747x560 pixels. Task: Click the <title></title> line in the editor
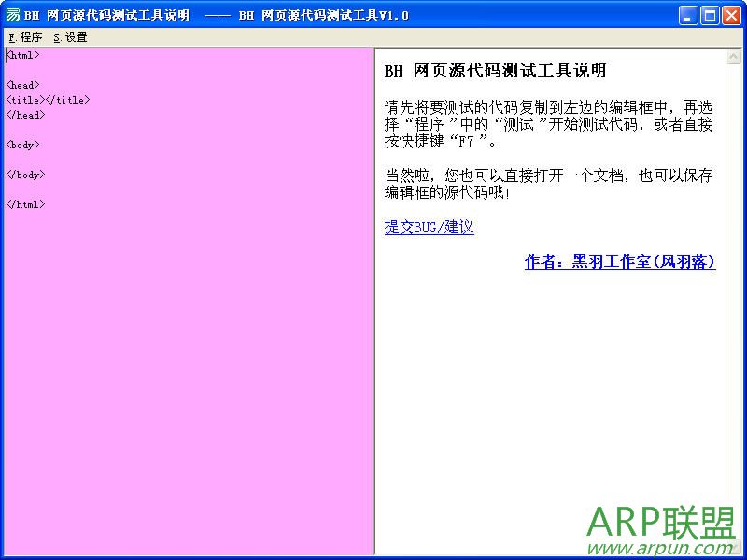[49, 100]
